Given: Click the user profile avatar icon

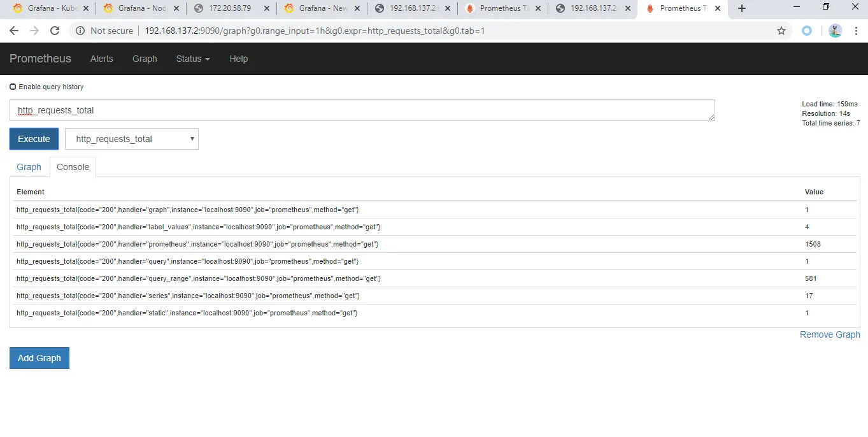Looking at the screenshot, I should (x=835, y=31).
